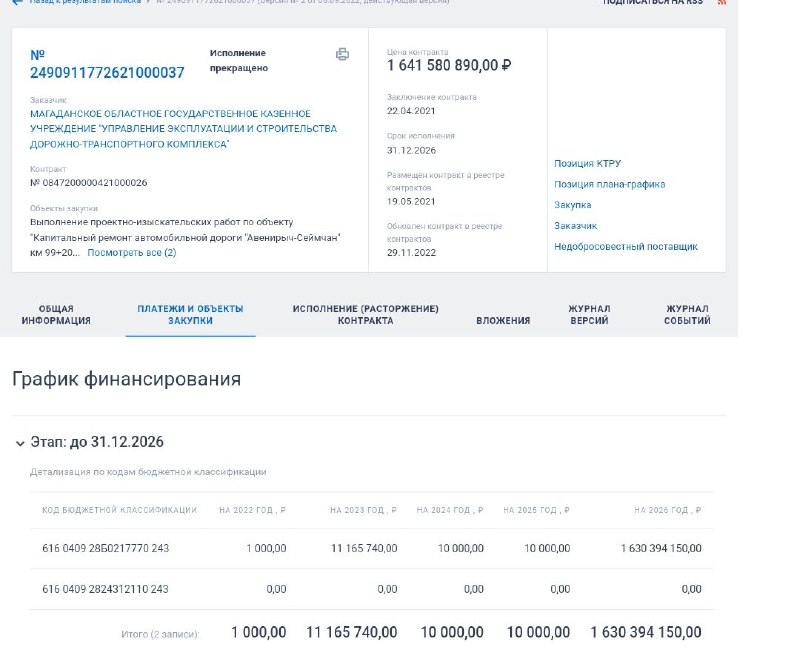The width and height of the screenshot is (800, 653).
Task: Open the 'Общая информация' tab
Action: [56, 315]
